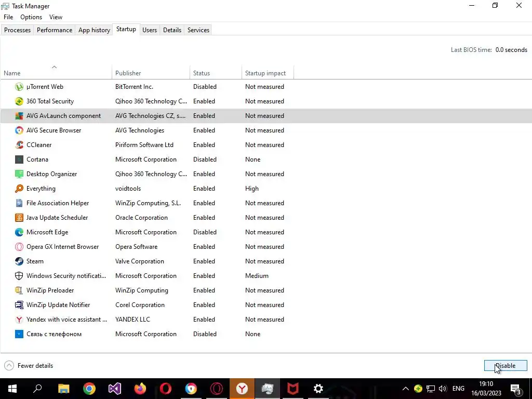Open the File menu
The image size is (532, 399).
coord(8,17)
